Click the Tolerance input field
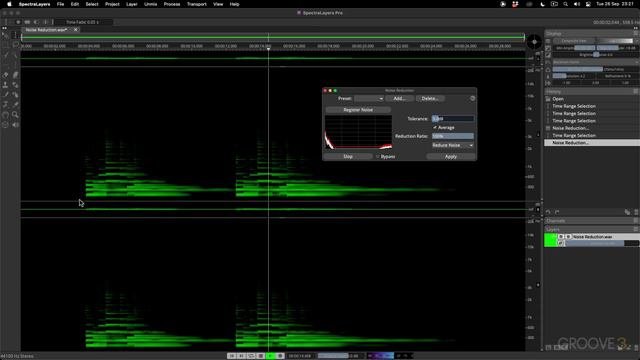 click(x=453, y=118)
